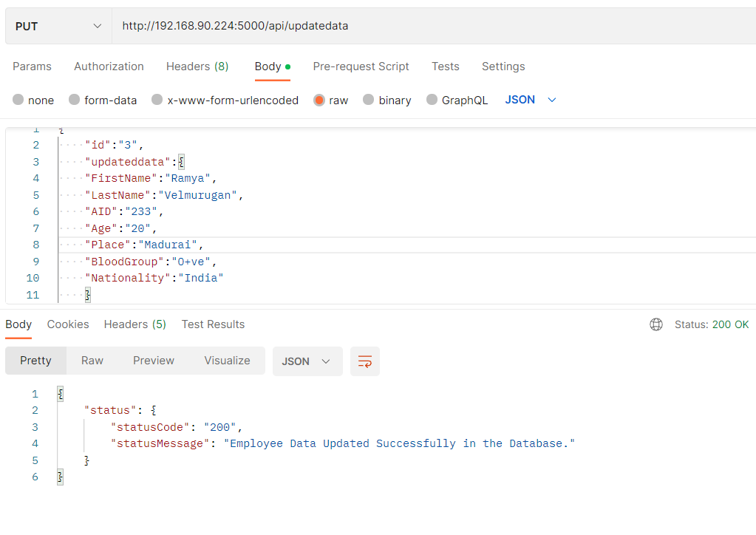Click the "statusCode": "200" response line
756x535 pixels.
point(177,427)
